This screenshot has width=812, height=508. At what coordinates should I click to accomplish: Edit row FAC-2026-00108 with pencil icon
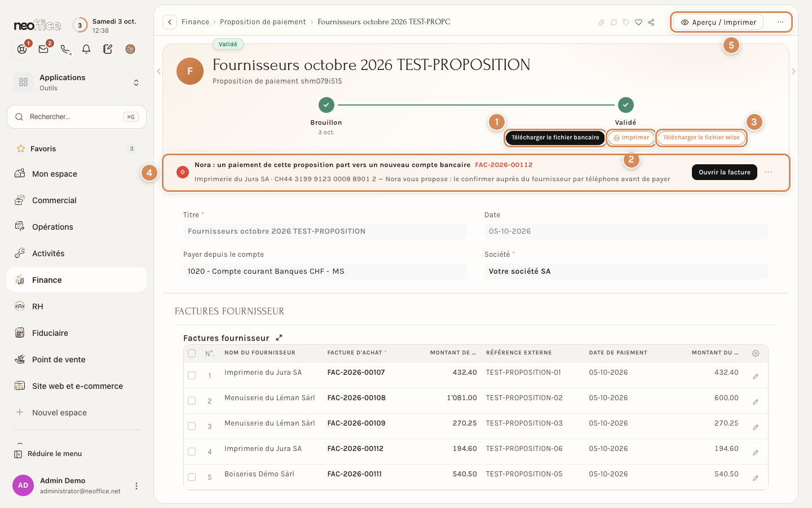[x=756, y=402]
